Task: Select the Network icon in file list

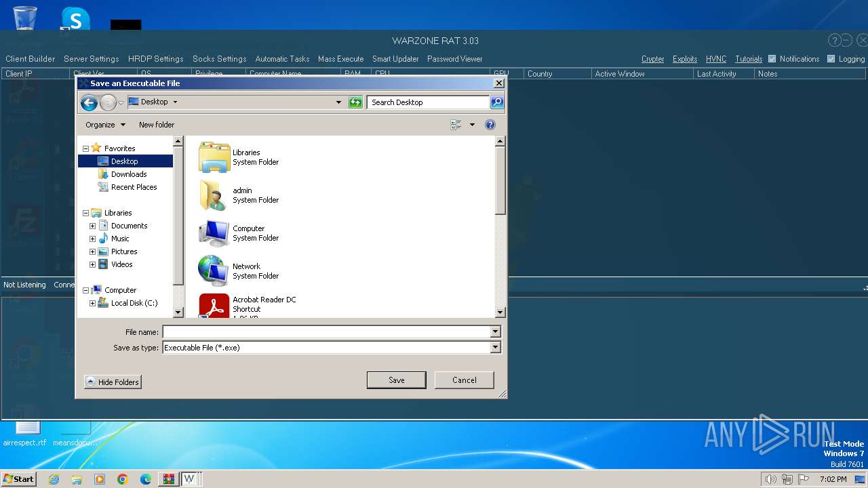Action: 214,271
